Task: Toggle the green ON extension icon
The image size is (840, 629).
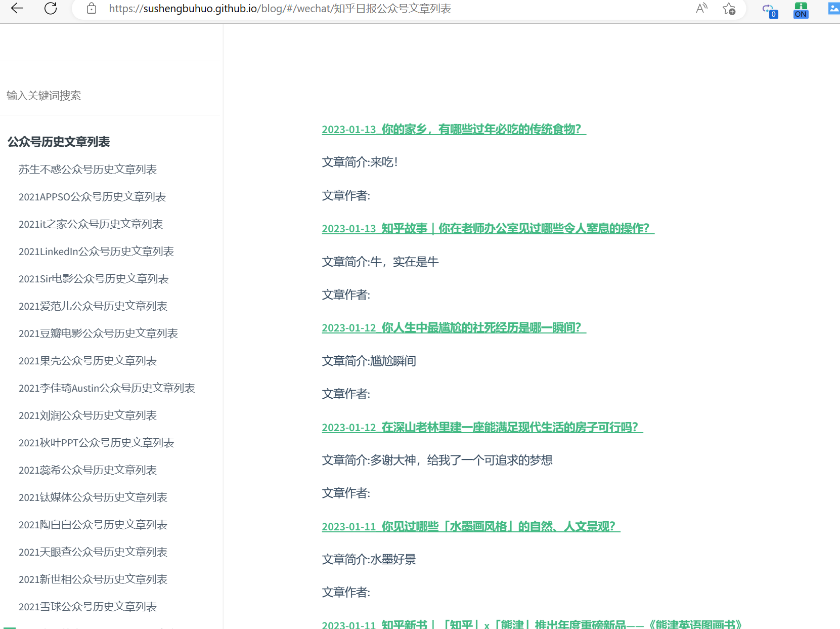Action: (x=801, y=10)
